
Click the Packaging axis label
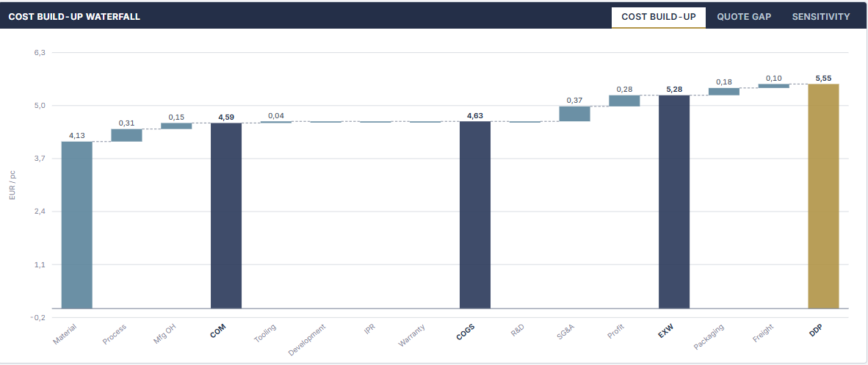pos(708,337)
